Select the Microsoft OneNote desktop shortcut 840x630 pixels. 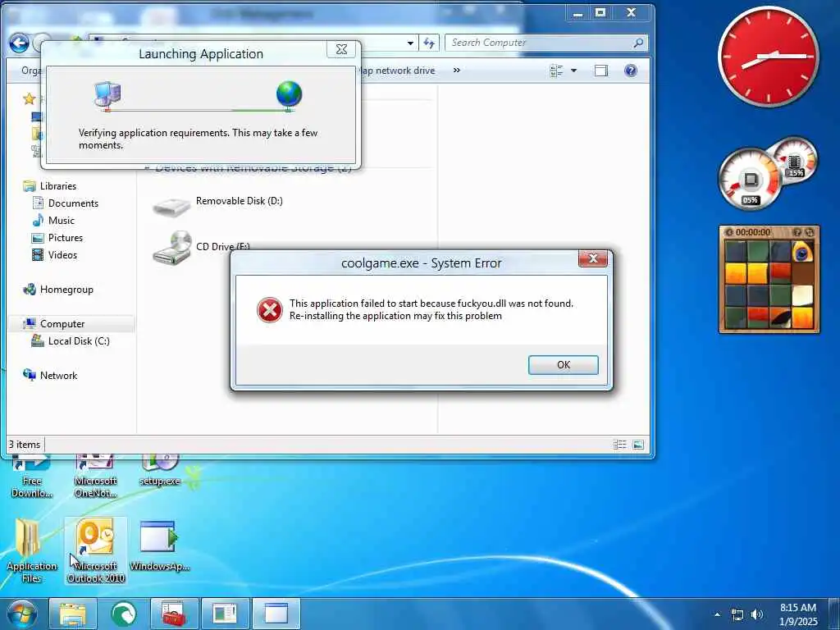95,477
